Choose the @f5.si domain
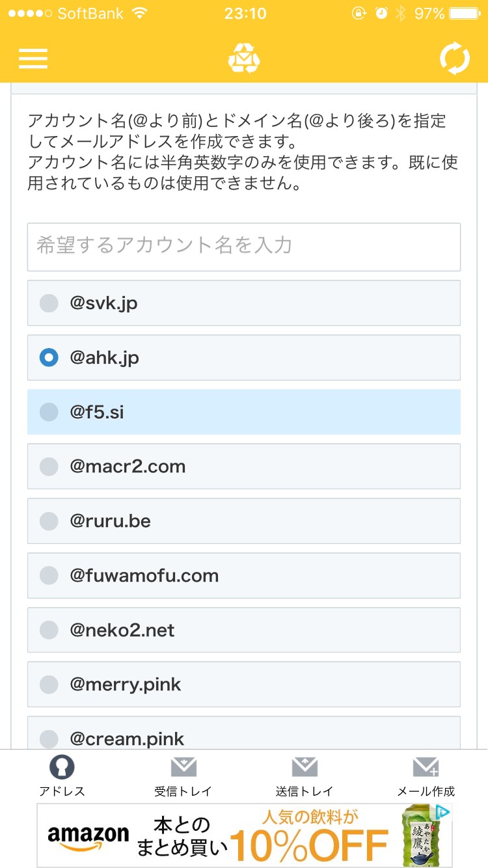The width and height of the screenshot is (488, 868). click(49, 412)
